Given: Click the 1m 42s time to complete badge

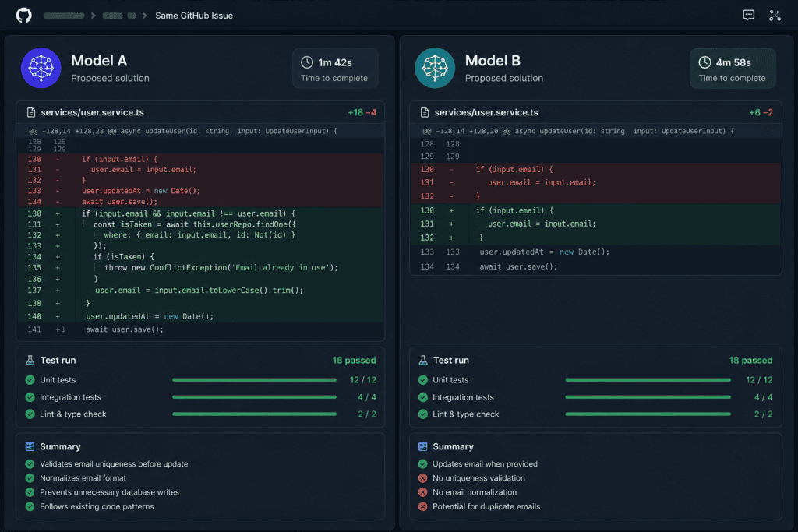Looking at the screenshot, I should 335,69.
